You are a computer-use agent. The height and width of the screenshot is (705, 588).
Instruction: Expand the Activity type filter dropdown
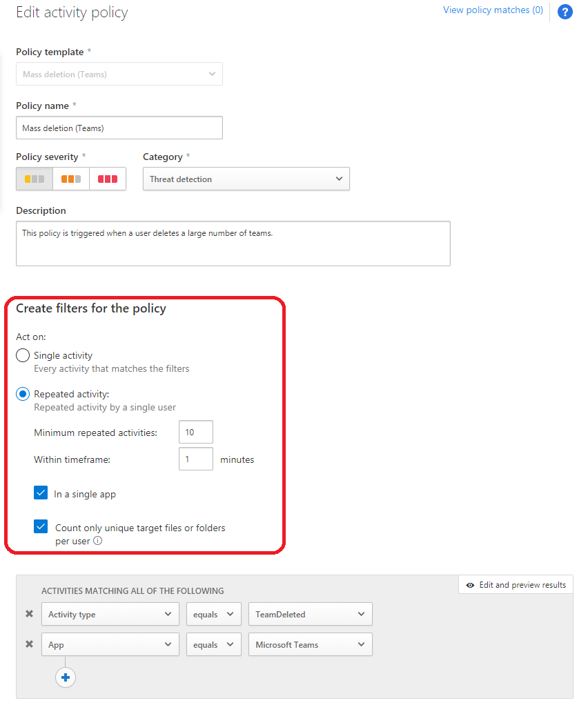click(110, 614)
